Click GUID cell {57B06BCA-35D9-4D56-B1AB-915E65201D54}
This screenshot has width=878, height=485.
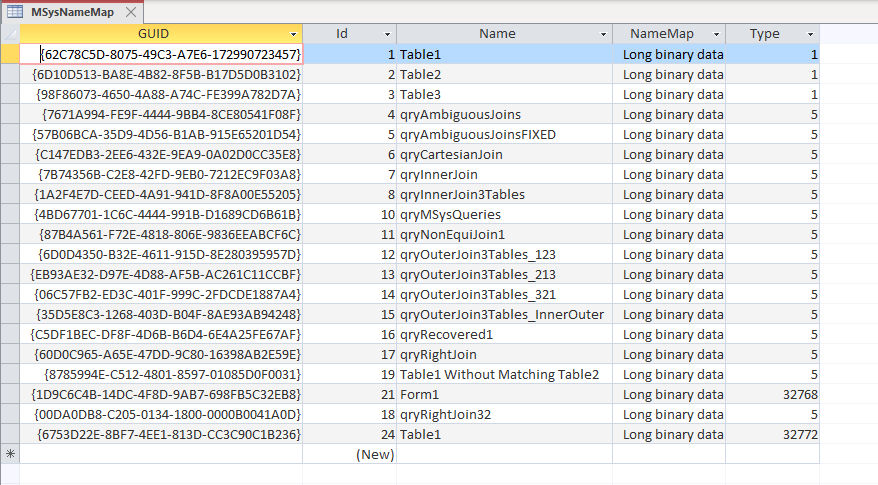tap(161, 134)
